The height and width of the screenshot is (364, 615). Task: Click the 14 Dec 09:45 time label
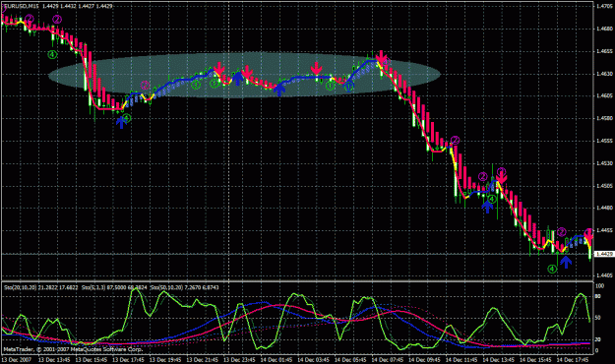pos(424,360)
